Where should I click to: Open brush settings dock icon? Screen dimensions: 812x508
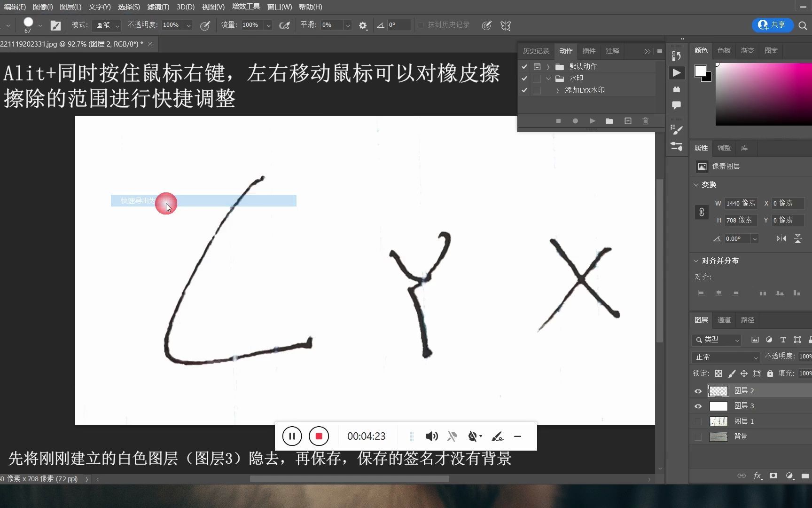coord(676,129)
